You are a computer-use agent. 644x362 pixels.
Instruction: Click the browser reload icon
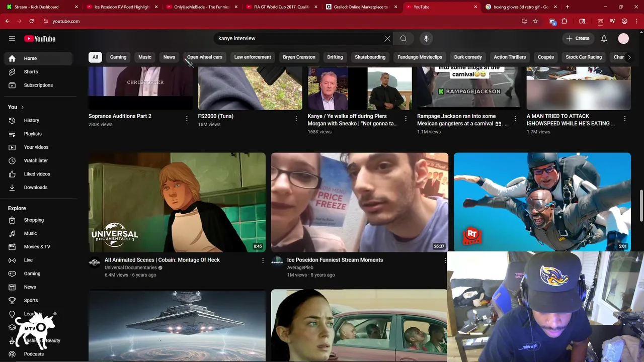31,21
